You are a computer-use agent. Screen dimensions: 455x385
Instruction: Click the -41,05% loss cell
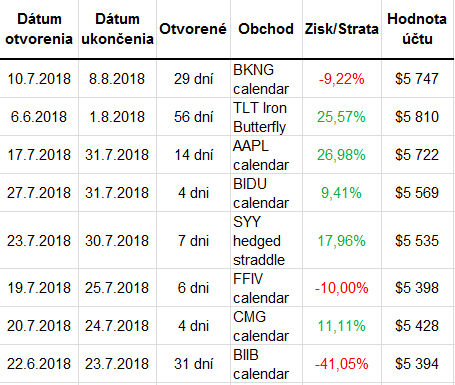342,364
